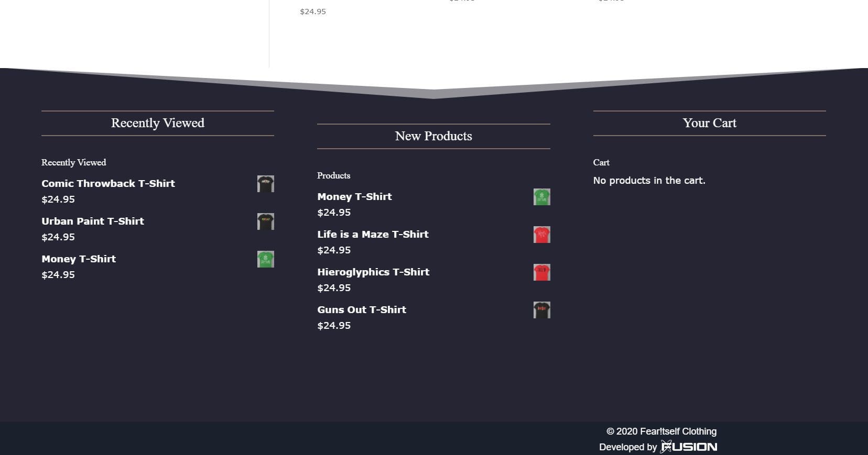868x455 pixels.
Task: Click the Guns Out T-Shirt thumbnail
Action: tap(541, 310)
